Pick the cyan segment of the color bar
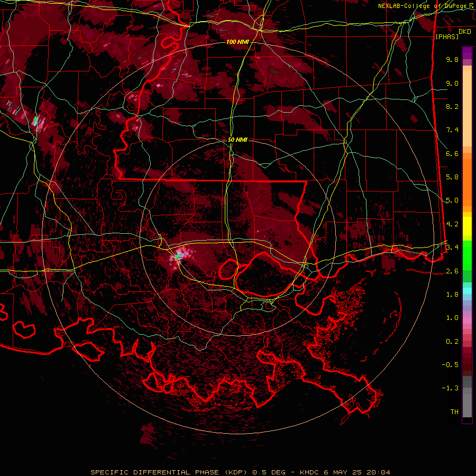The image size is (476, 476). 467,291
